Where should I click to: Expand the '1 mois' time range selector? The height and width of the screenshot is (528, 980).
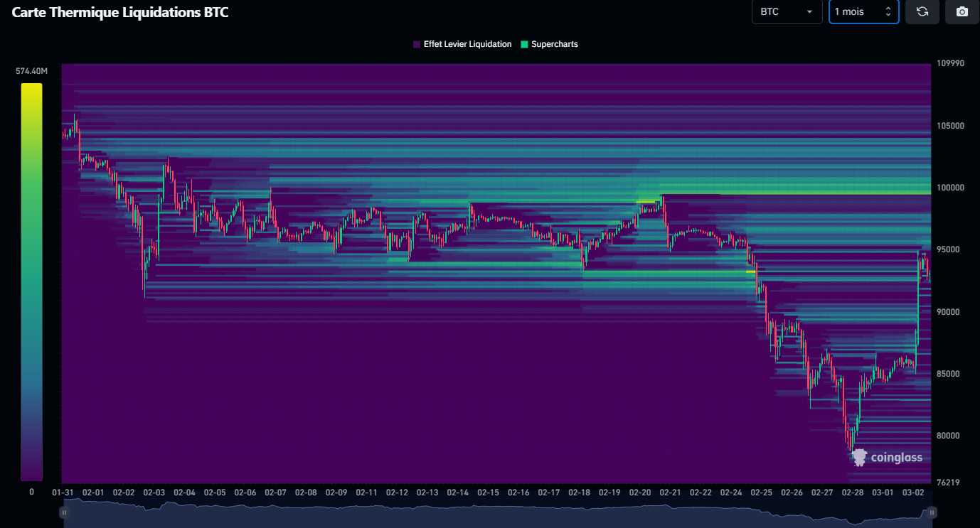click(863, 12)
